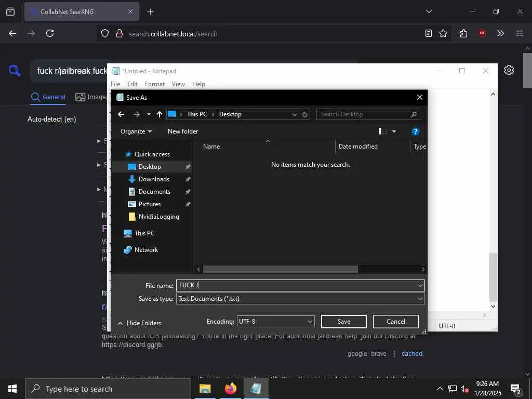Click pin icon next to Documents
532x399 pixels.
(188, 192)
